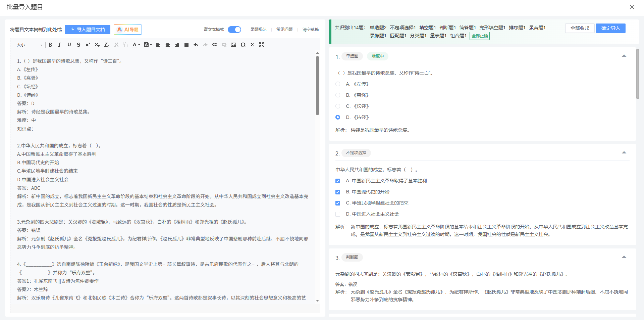Insert special character with the Omega icon

(243, 45)
